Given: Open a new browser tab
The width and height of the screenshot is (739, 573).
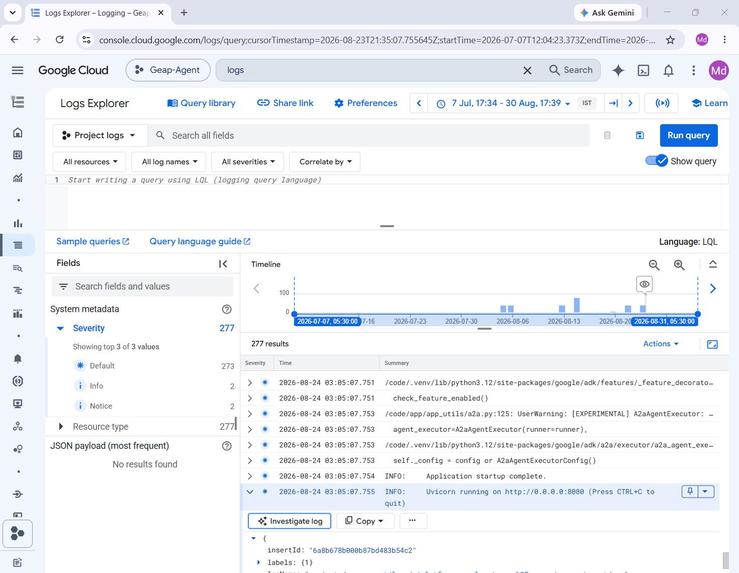Looking at the screenshot, I should point(184,13).
